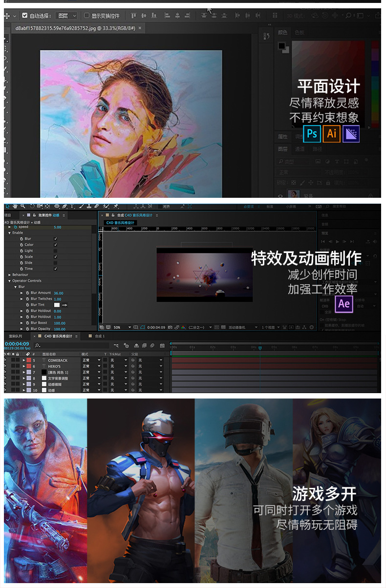386x588 pixels.
Task: Collapse the Operator Controls group
Action: [x=9, y=281]
